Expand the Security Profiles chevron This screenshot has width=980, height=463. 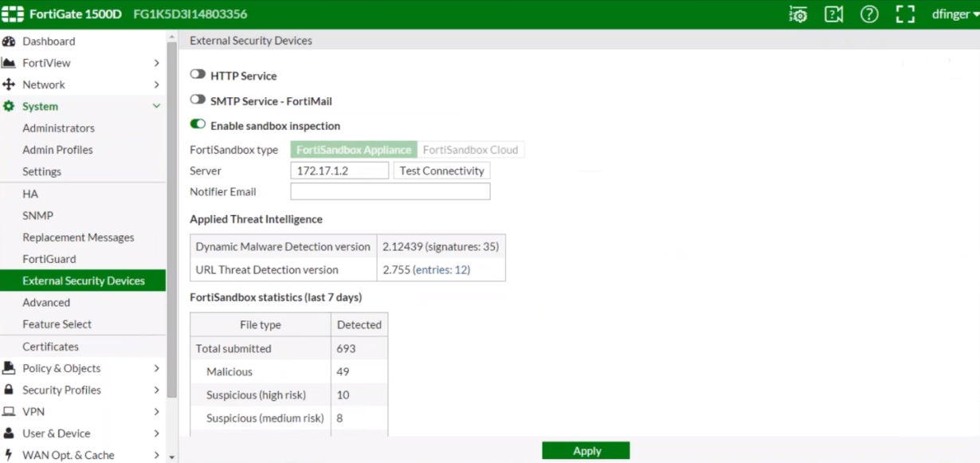point(156,390)
